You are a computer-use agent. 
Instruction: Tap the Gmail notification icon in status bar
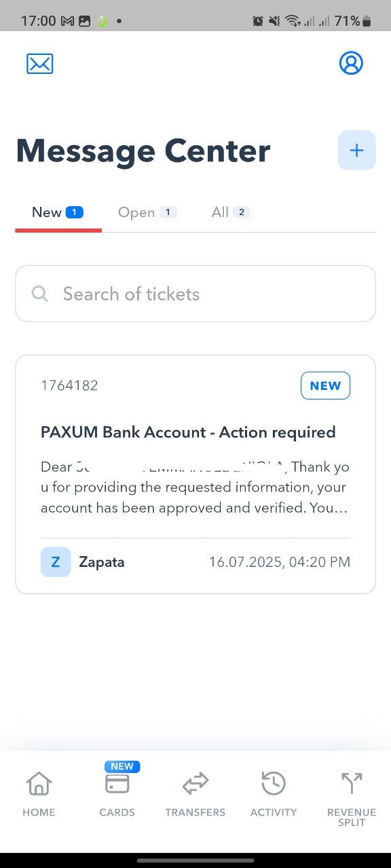(x=67, y=21)
